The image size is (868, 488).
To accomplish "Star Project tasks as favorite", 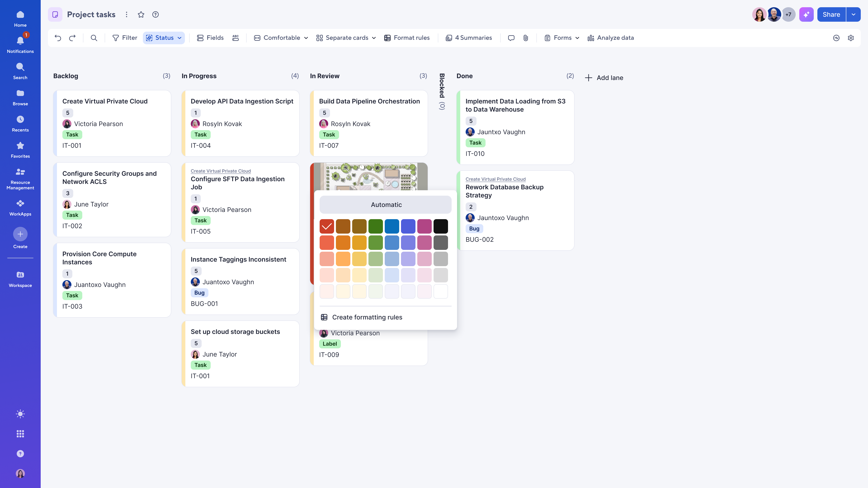I will point(141,14).
